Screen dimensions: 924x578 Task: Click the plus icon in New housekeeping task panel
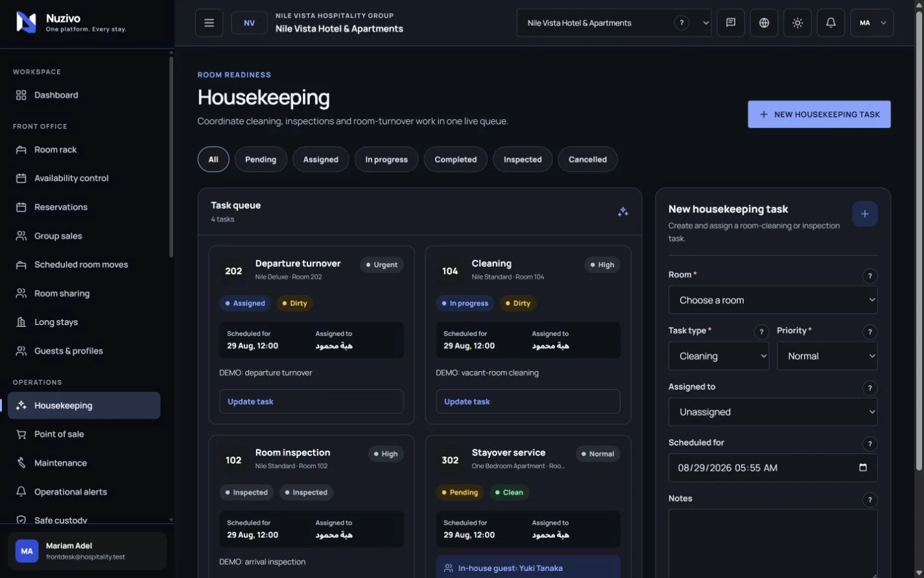point(864,214)
